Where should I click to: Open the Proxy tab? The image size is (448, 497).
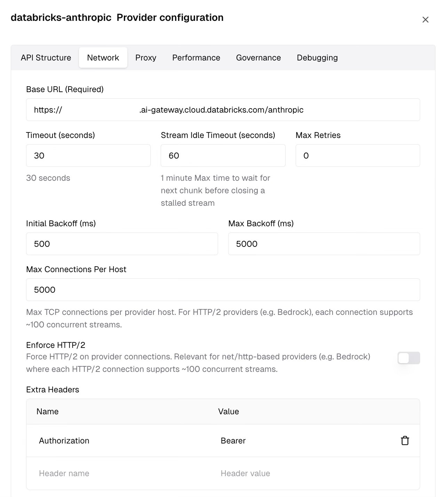pos(146,58)
